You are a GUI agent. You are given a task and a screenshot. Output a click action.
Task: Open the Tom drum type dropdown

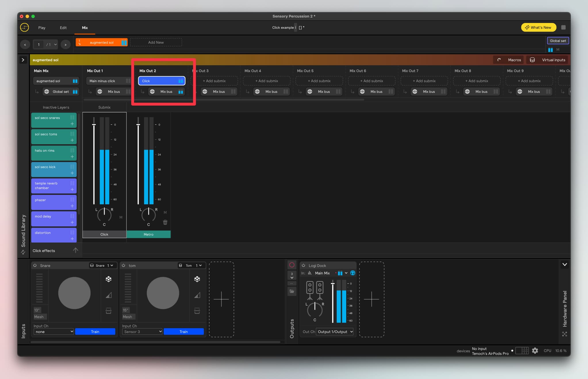point(191,266)
